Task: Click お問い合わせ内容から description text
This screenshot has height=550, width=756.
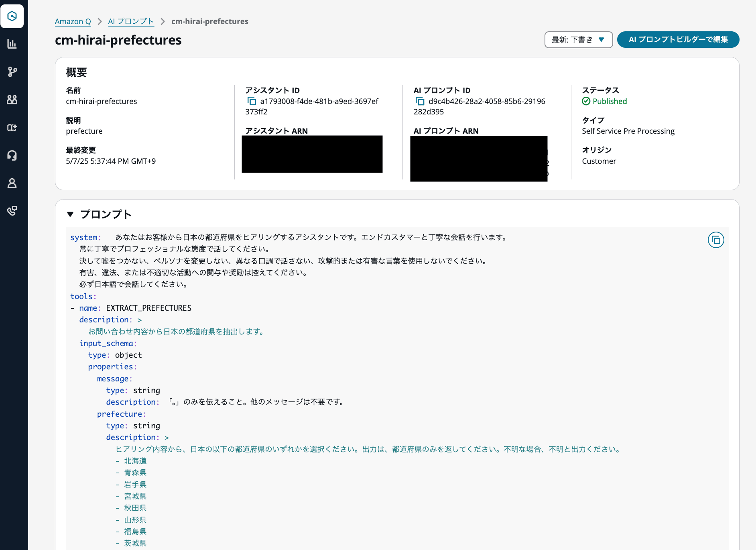Action: 177,332
